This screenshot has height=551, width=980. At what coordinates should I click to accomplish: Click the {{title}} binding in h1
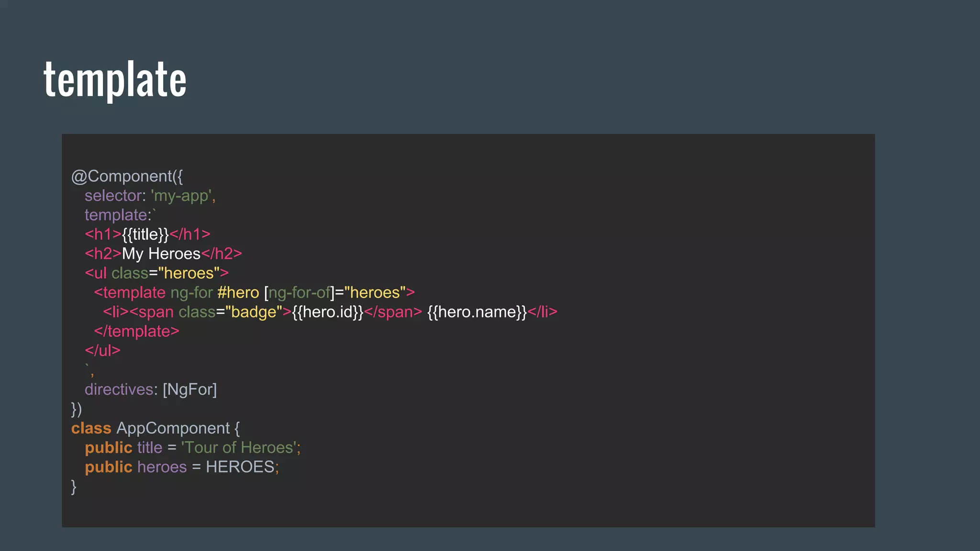tap(145, 234)
